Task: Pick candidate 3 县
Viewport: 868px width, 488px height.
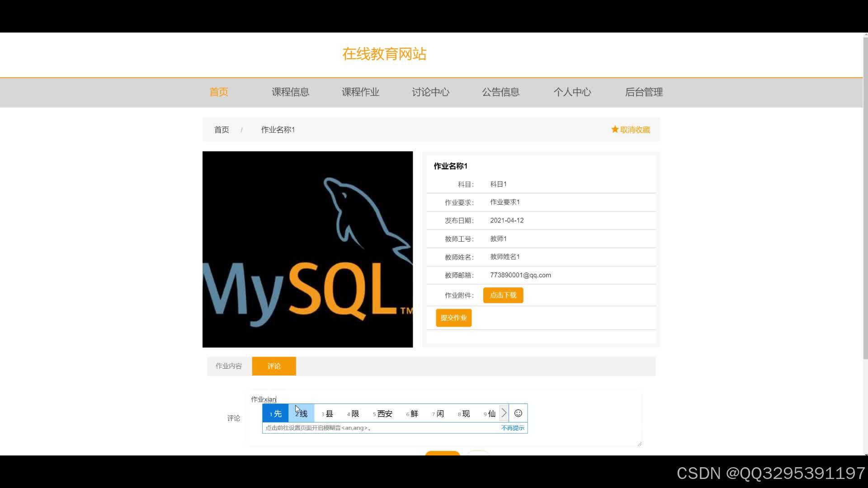Action: [327, 413]
